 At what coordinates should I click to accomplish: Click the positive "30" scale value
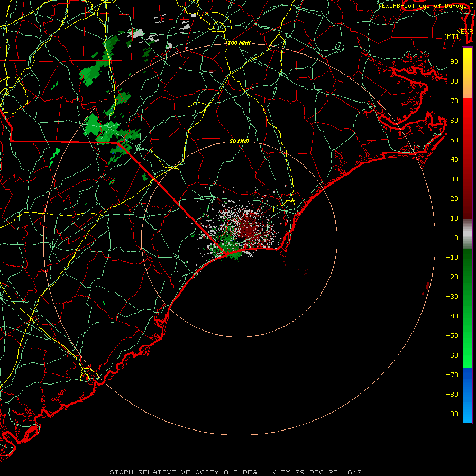point(454,179)
